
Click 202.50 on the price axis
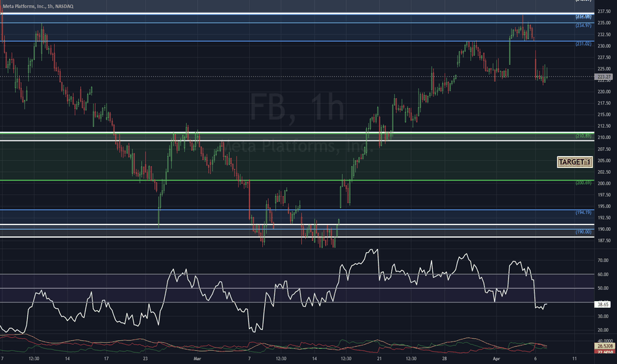(604, 172)
